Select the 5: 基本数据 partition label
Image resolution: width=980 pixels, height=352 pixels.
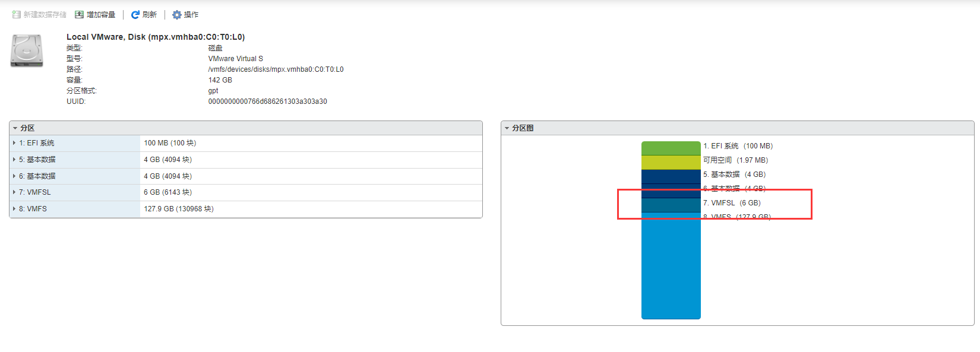(37, 160)
